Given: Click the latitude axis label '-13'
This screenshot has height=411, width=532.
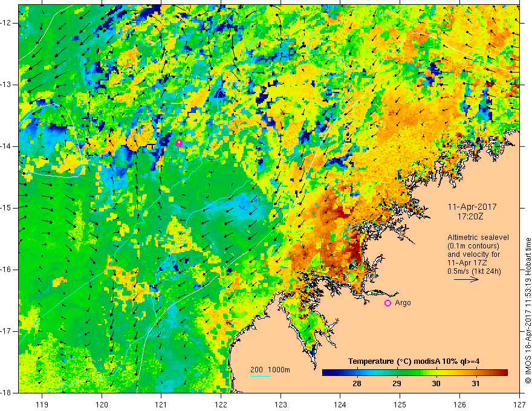Looking at the screenshot, I should click(6, 85).
